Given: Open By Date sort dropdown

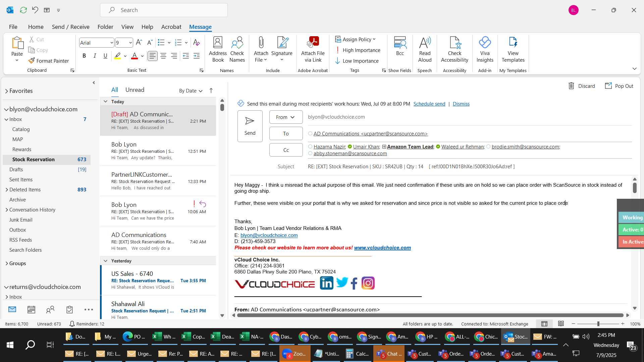Looking at the screenshot, I should 191,90.
